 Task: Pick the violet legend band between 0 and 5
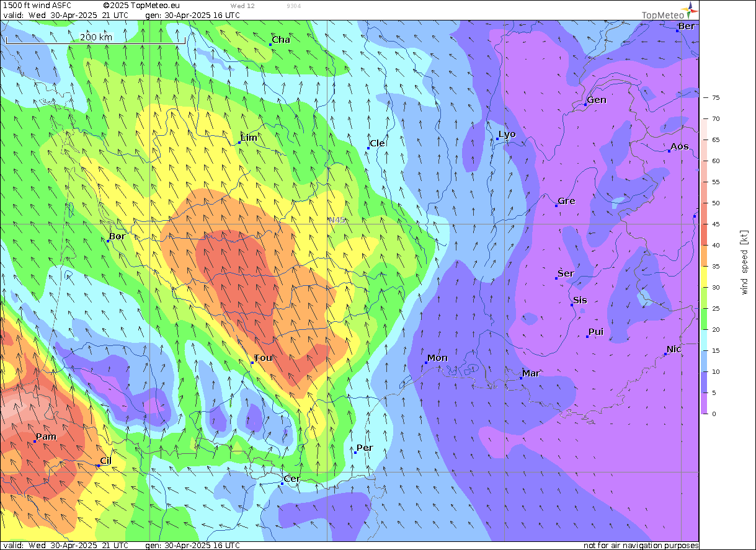705,404
